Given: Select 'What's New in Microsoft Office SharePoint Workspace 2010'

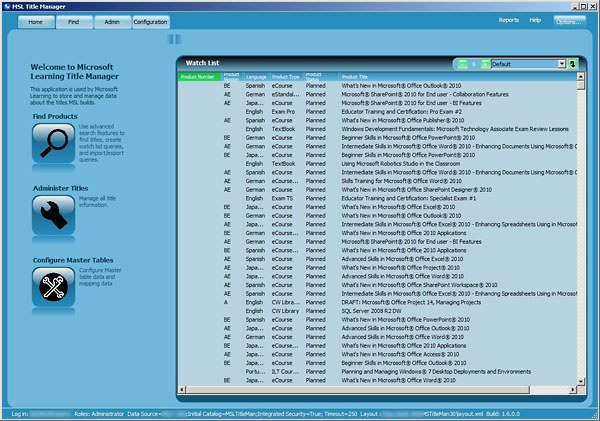Looking at the screenshot, I should [378, 285].
